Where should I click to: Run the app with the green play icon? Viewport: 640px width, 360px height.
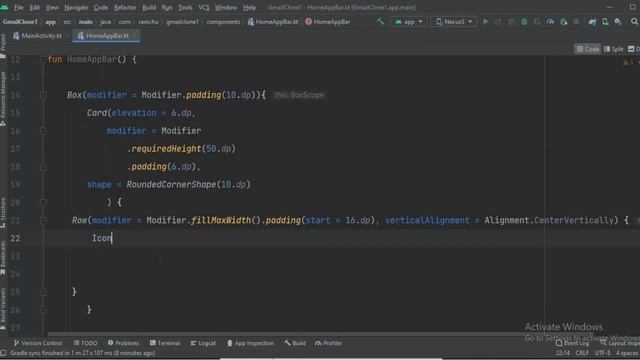485,22
